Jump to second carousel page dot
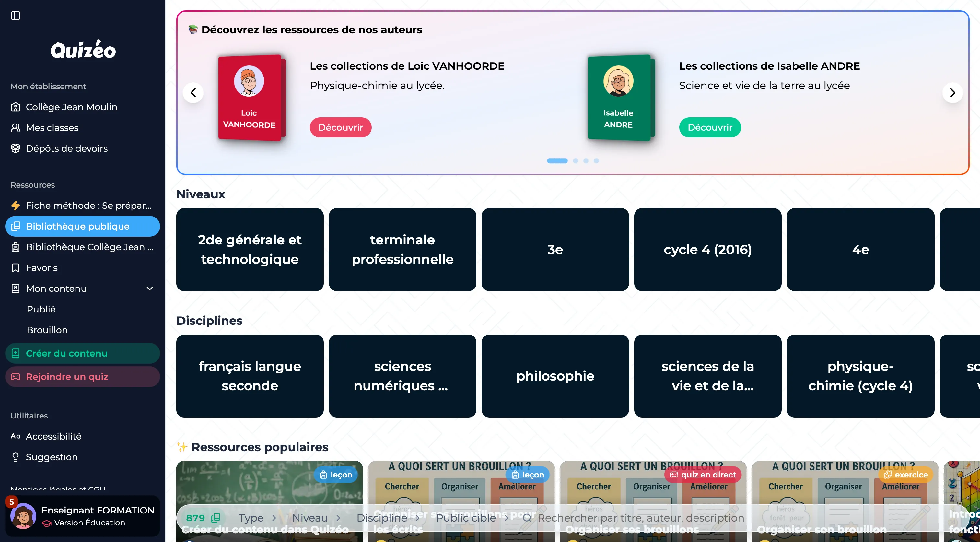The width and height of the screenshot is (980, 542). pyautogui.click(x=575, y=160)
